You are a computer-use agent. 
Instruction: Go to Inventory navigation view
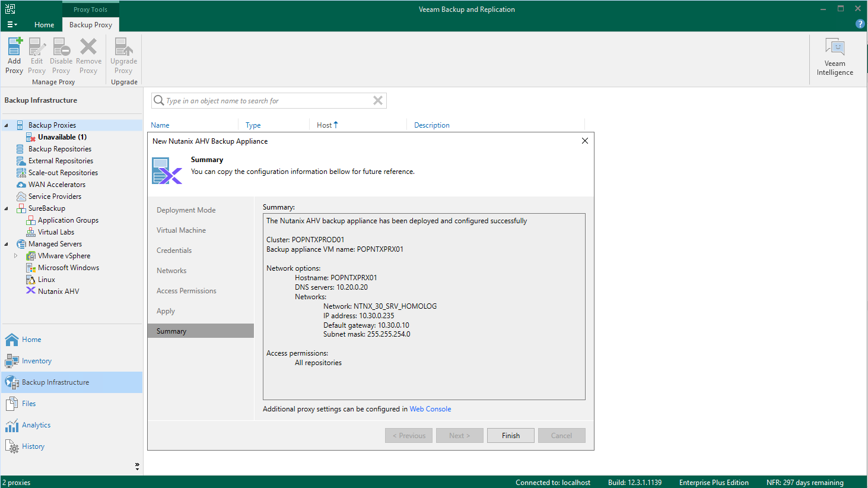71,361
